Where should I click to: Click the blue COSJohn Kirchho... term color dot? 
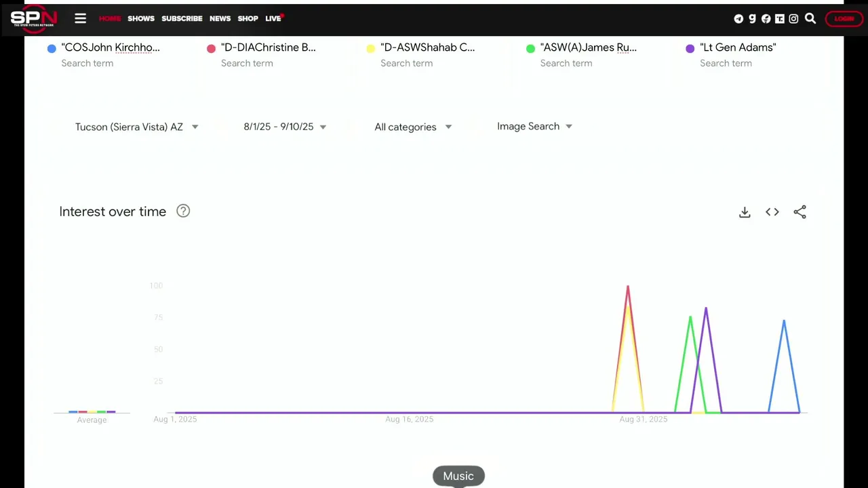coord(52,48)
